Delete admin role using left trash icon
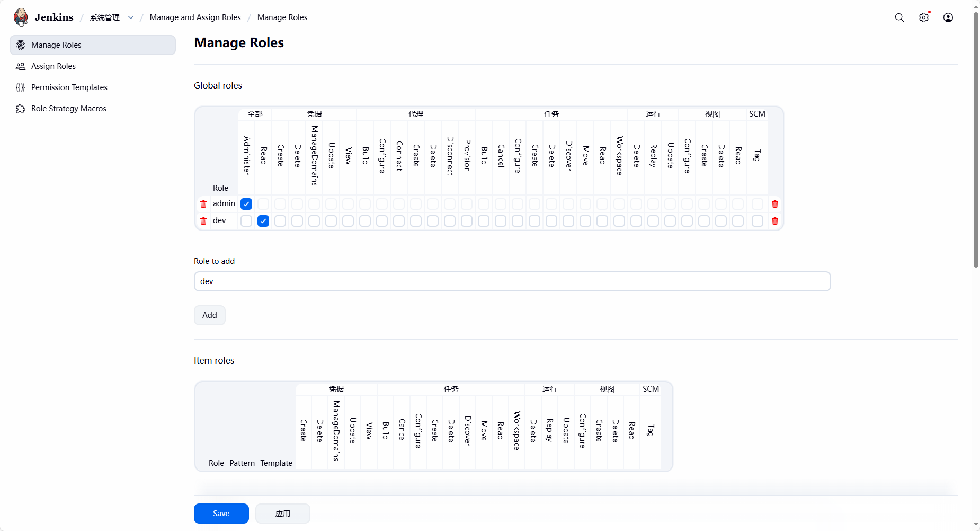This screenshot has height=531, width=980. [203, 204]
